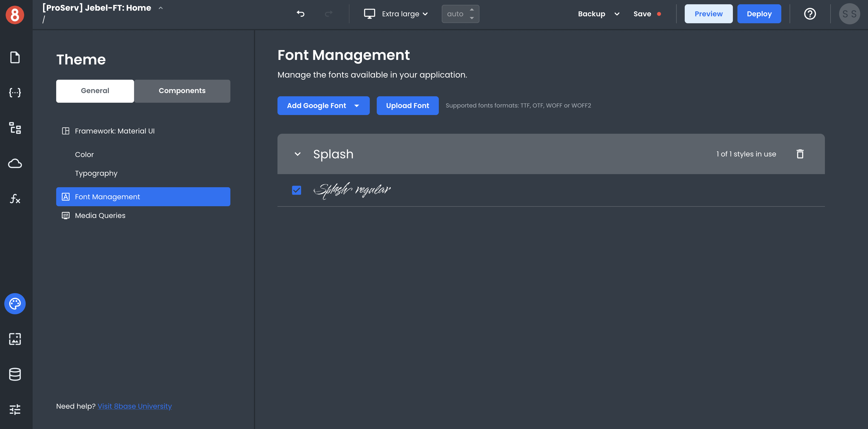The height and width of the screenshot is (429, 868).
Task: Open the settings sliders icon
Action: pyautogui.click(x=15, y=409)
